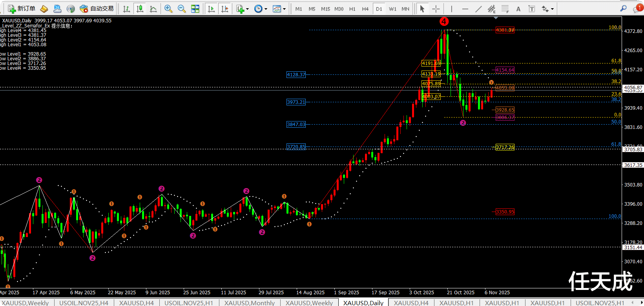Expand the indicators list dropdown arrow

point(247,9)
